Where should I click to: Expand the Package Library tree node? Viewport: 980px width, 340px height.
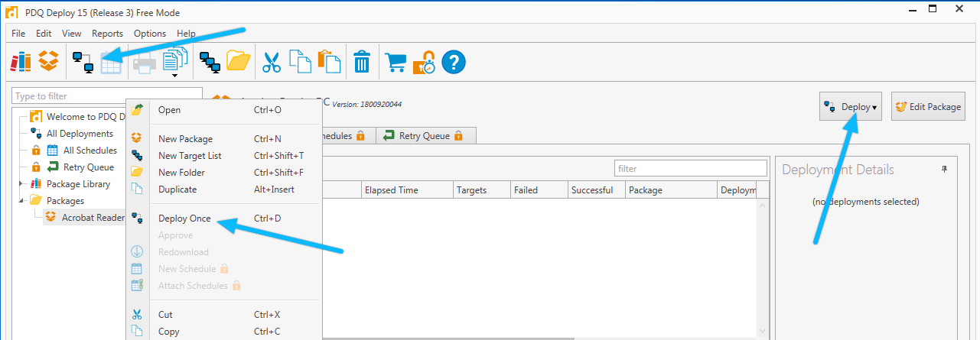click(21, 184)
